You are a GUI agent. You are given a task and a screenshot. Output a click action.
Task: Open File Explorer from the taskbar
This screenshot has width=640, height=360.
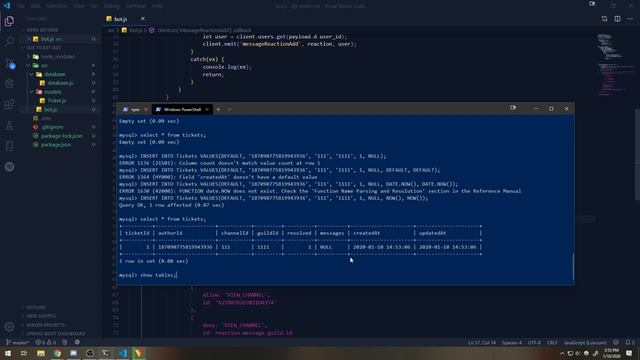pos(41,353)
